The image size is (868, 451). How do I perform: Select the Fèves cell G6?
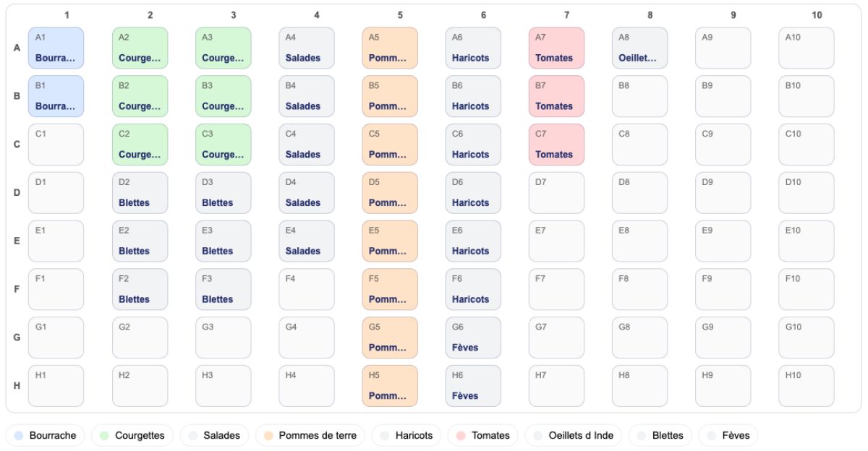[473, 338]
